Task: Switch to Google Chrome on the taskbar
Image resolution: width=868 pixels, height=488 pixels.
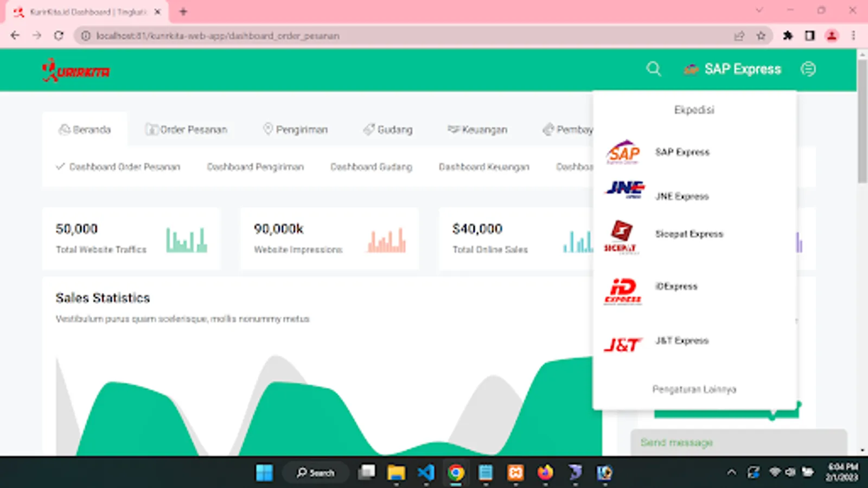Action: click(x=456, y=473)
